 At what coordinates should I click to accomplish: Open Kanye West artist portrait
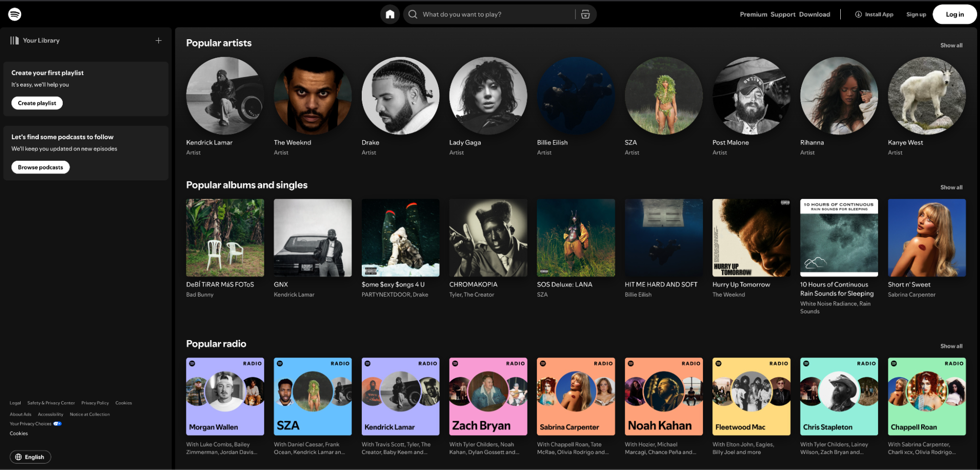click(927, 96)
